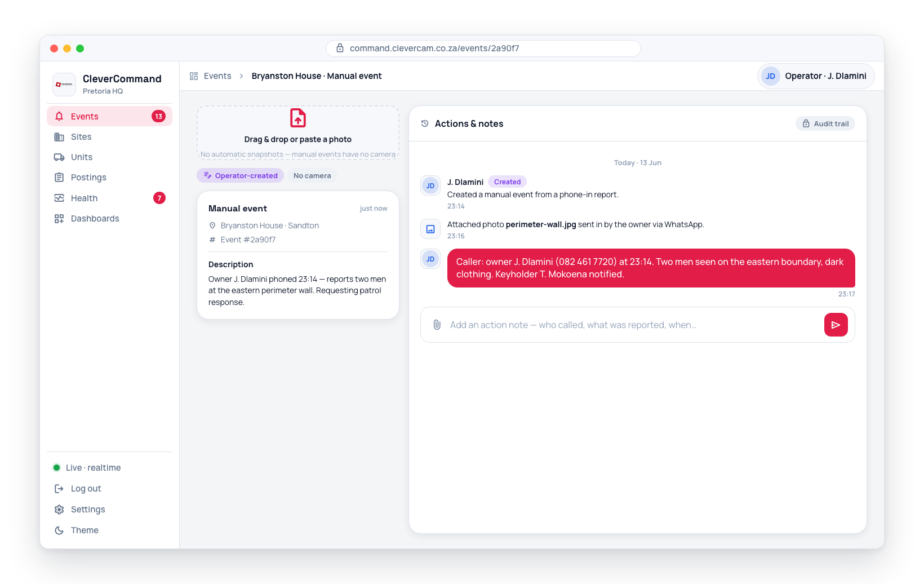Click the Events badge showing 13
Image resolution: width=924 pixels, height=584 pixels.
(158, 116)
